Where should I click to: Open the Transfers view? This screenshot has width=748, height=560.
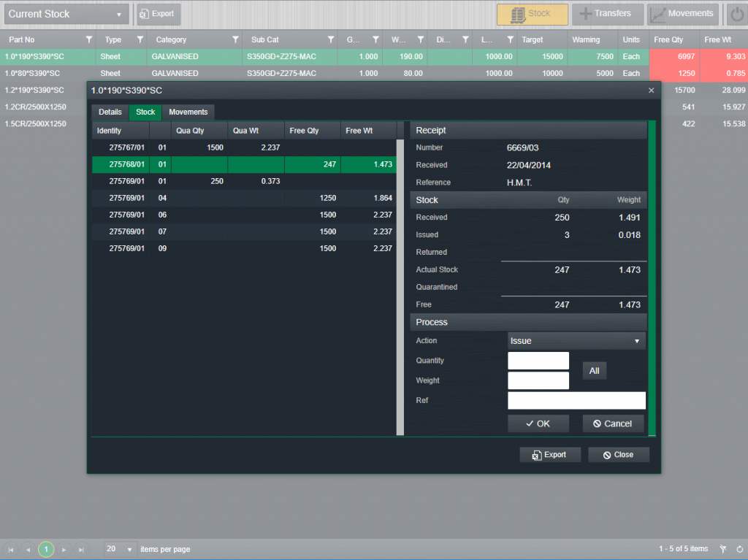608,14
